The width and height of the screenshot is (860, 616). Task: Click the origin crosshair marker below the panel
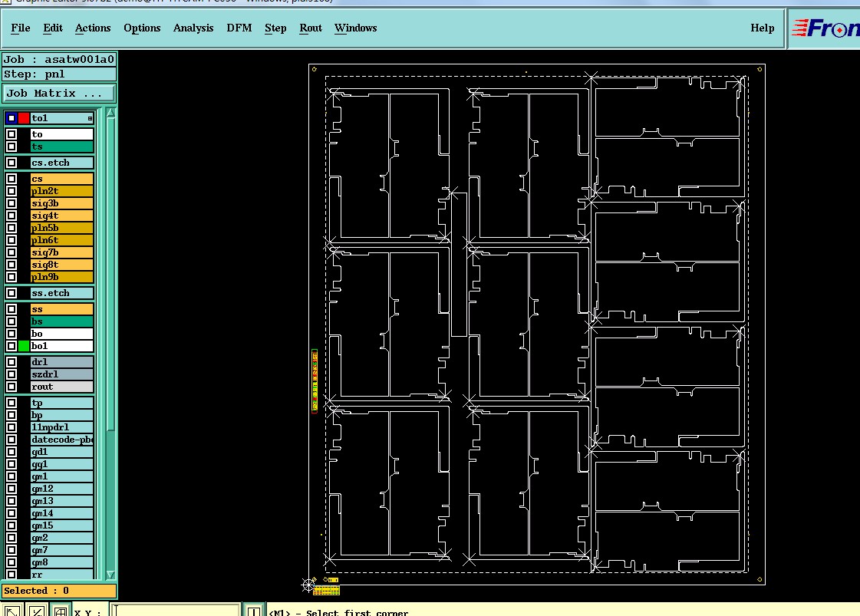pyautogui.click(x=308, y=585)
